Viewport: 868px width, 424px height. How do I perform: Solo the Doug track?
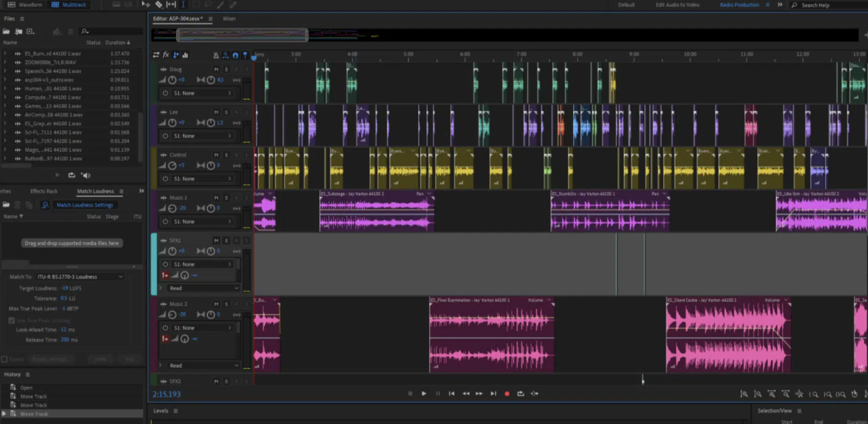226,69
